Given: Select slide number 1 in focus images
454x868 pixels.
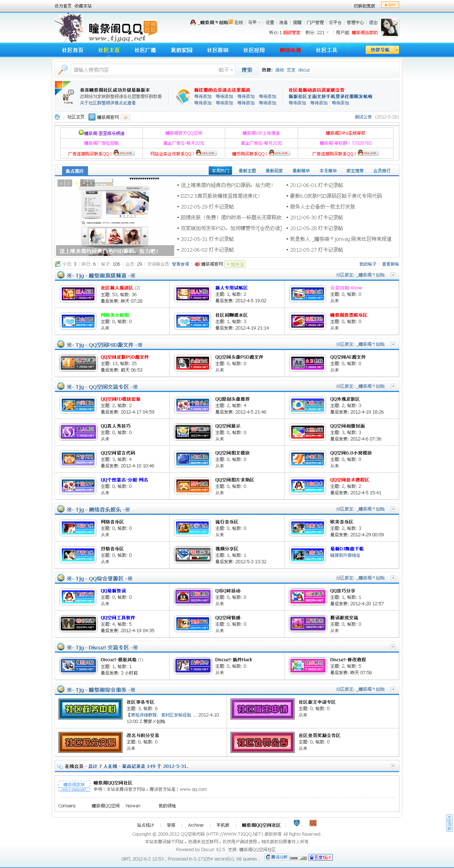Looking at the screenshot, I should tap(61, 183).
